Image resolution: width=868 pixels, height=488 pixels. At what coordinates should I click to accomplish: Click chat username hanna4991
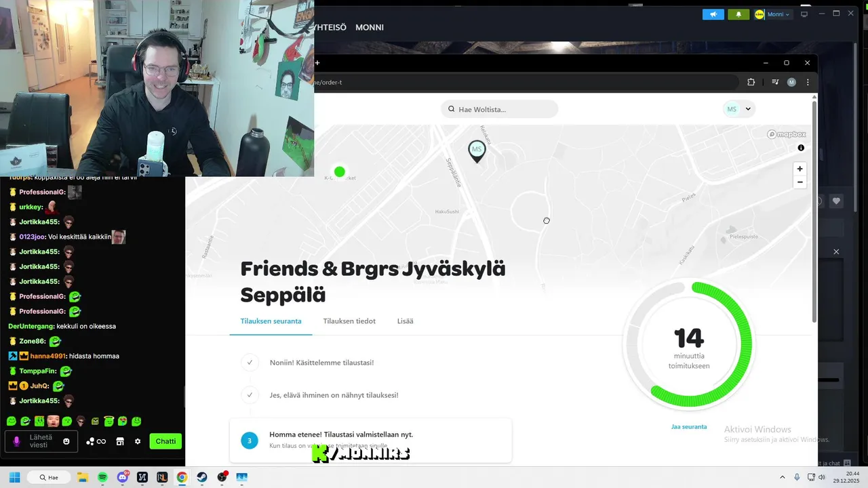[47, 356]
